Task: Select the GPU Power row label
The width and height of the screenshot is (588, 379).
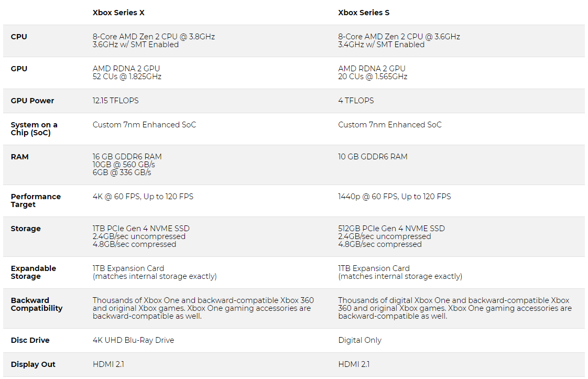Action: (x=32, y=101)
